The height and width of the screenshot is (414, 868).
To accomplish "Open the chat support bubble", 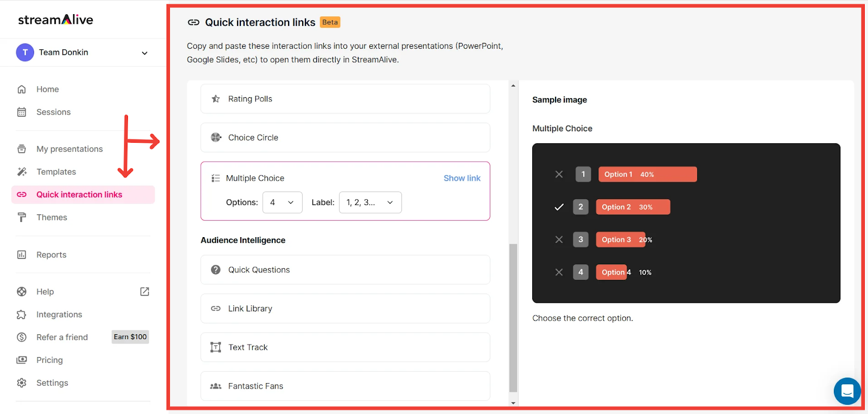I will (x=847, y=391).
